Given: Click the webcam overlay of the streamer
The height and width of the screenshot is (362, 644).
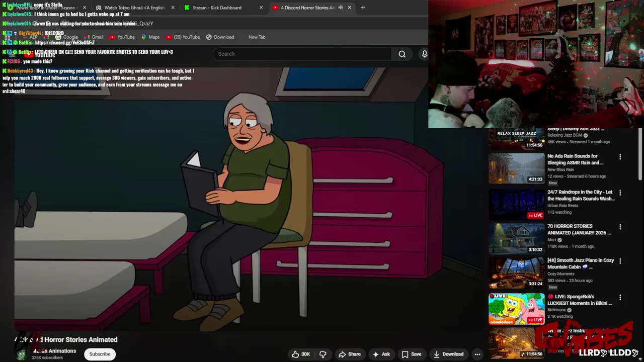Looking at the screenshot, I should 536,64.
